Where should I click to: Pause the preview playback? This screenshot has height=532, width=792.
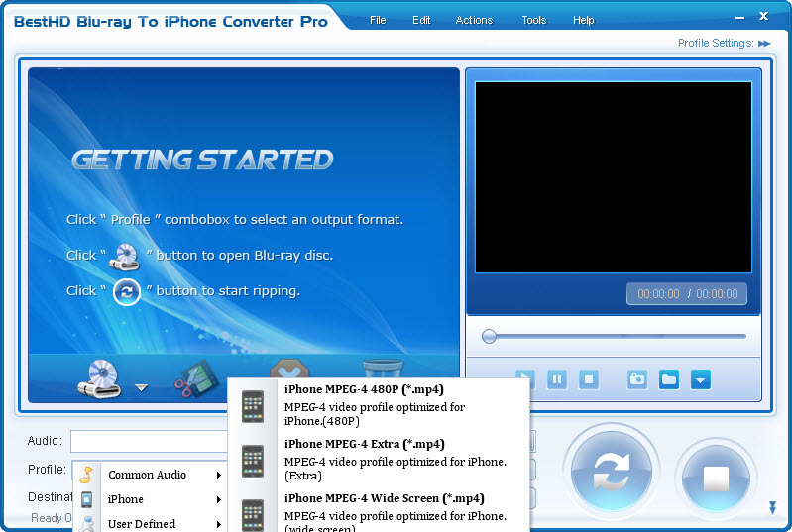pos(557,379)
